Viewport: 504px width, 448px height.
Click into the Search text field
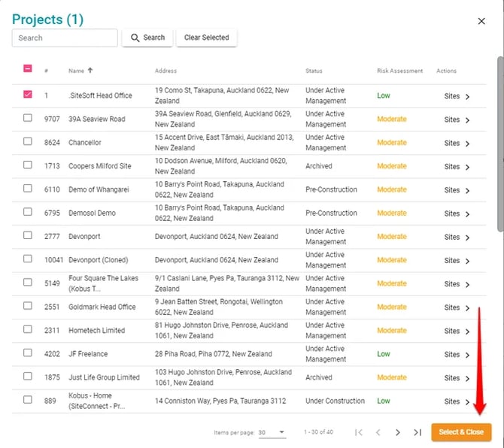coord(65,38)
